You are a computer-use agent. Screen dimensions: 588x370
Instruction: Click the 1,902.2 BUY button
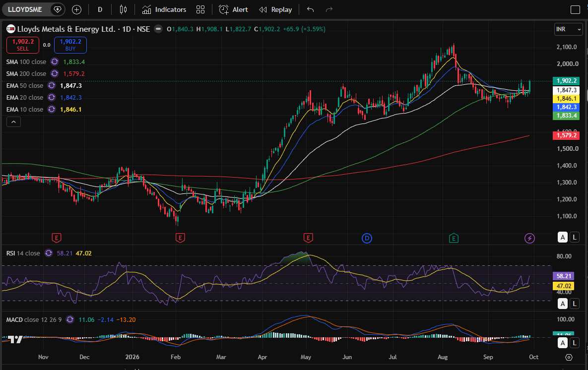pyautogui.click(x=70, y=45)
